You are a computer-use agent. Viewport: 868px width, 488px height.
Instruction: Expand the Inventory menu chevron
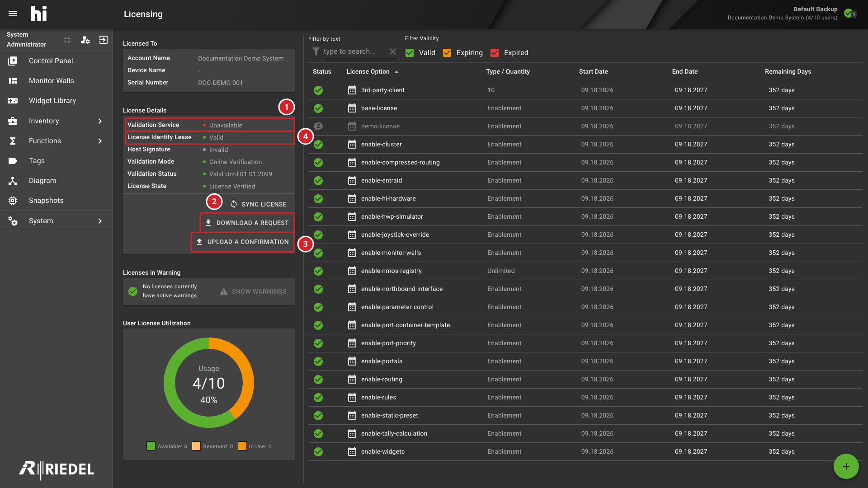click(x=100, y=121)
